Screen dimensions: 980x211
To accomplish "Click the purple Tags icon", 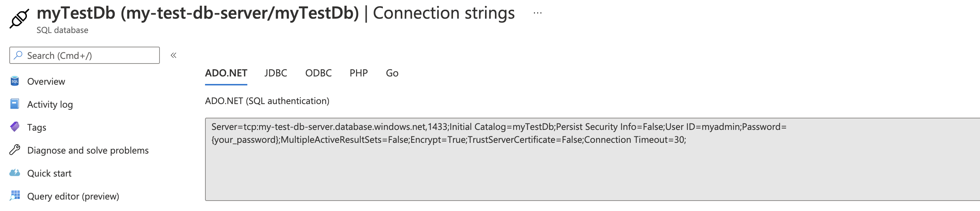I will pyautogui.click(x=14, y=127).
